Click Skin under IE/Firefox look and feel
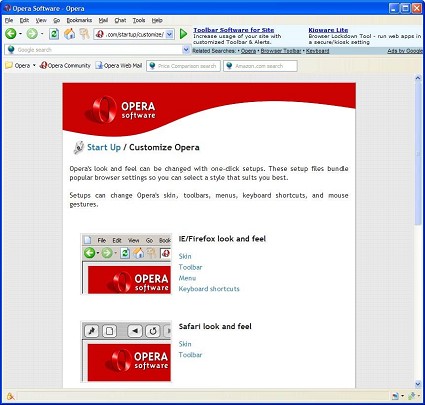The image size is (425, 405). click(x=185, y=256)
